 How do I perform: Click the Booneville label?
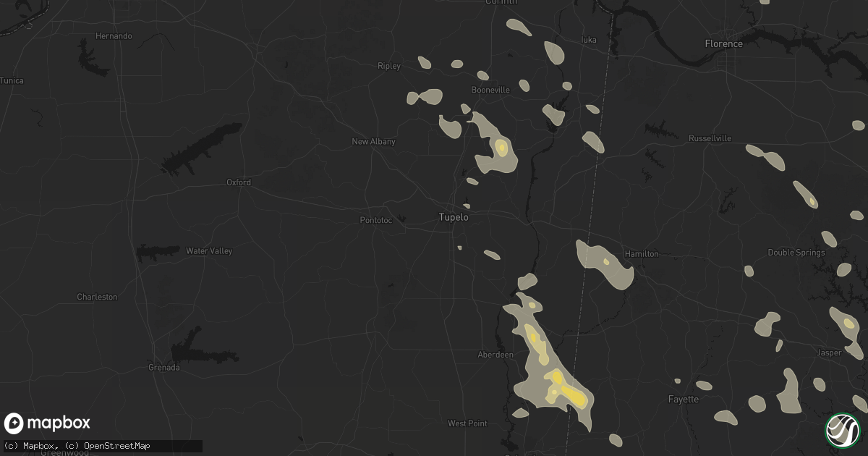(490, 90)
